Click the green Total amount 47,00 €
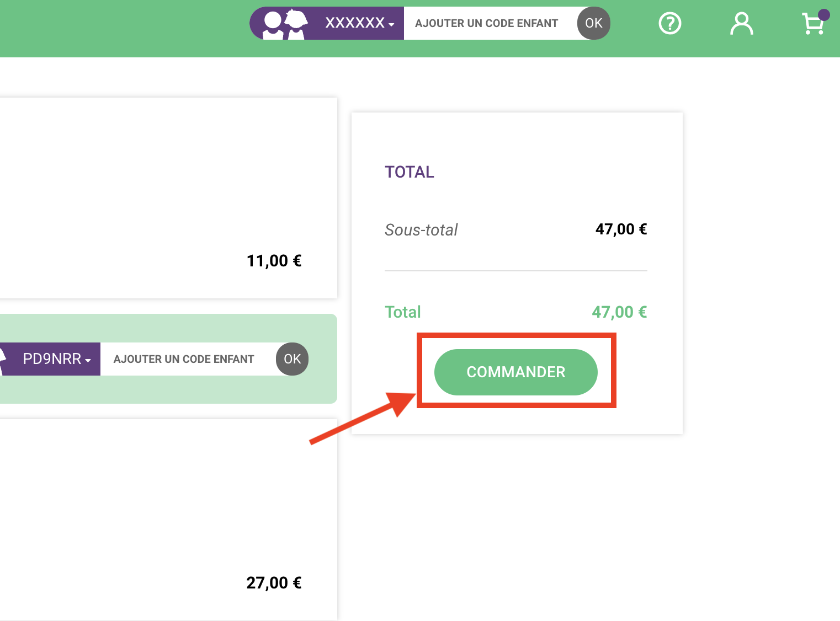The width and height of the screenshot is (840, 621). 619,312
